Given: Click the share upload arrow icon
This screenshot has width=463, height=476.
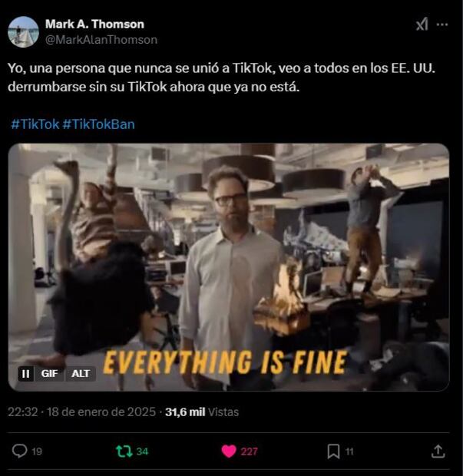Looking at the screenshot, I should [438, 451].
